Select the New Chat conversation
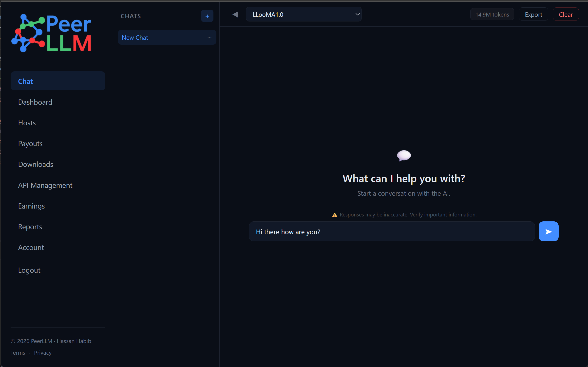This screenshot has height=367, width=588. click(x=167, y=38)
